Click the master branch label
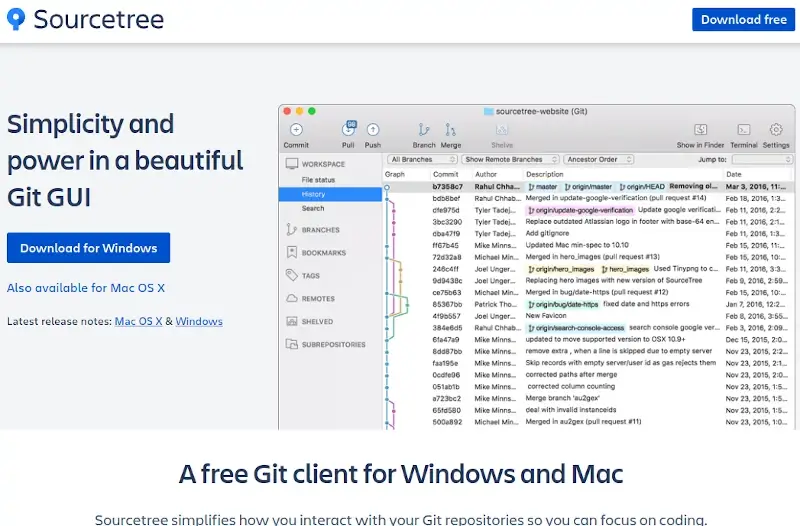 click(543, 187)
